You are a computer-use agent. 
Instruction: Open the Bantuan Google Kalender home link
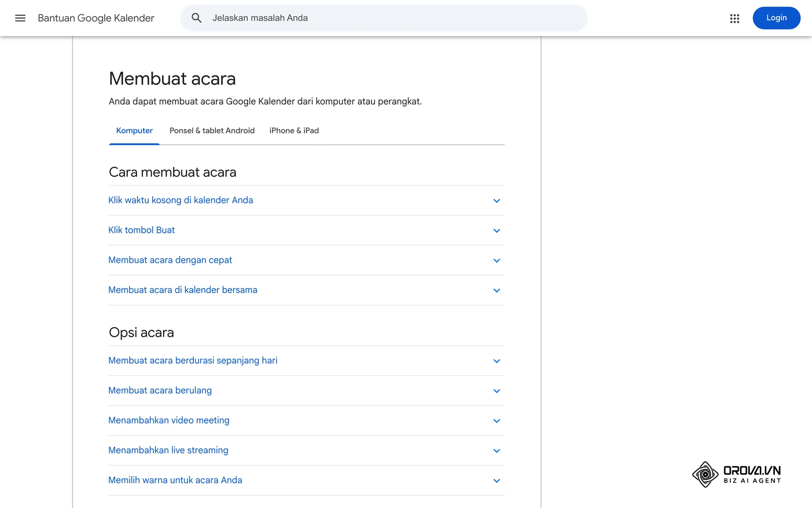(96, 18)
